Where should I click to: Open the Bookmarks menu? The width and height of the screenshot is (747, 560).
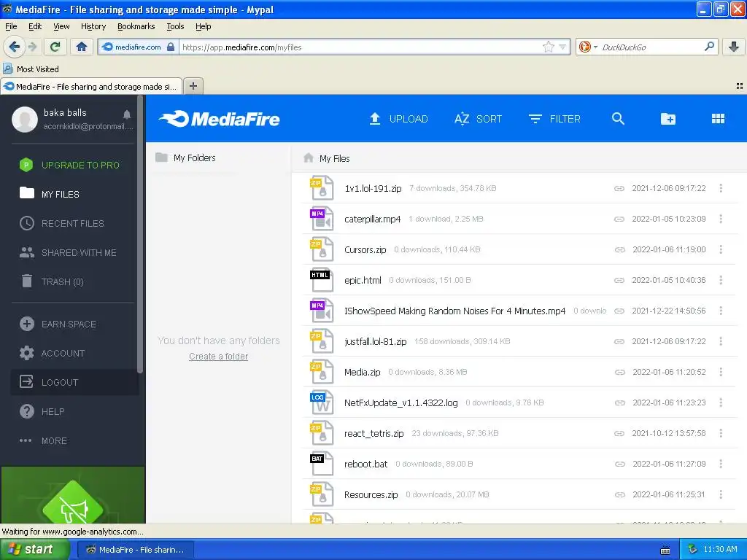(136, 26)
